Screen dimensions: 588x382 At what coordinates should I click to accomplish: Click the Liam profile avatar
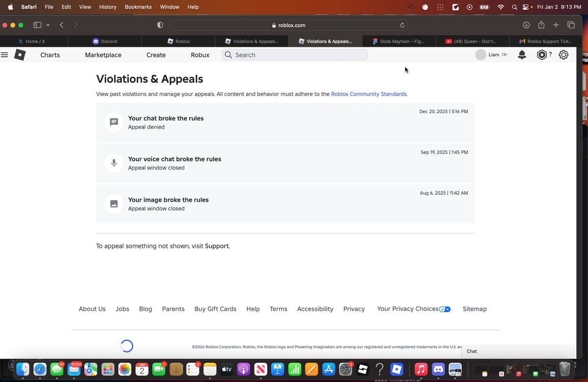(481, 55)
